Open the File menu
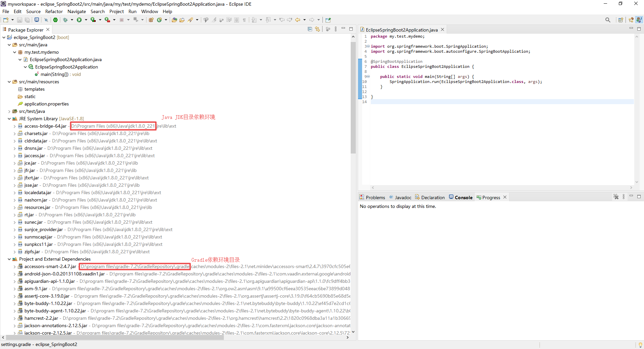The image size is (644, 349). click(6, 11)
